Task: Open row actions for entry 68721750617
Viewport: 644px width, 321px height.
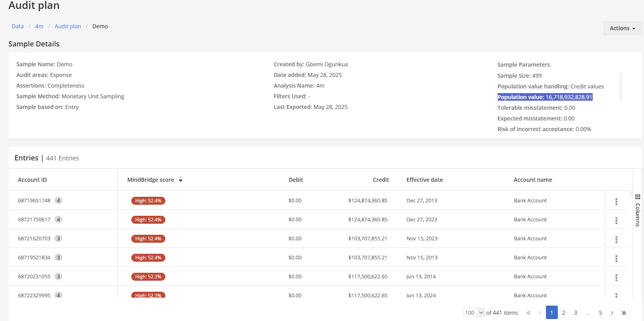Action: tap(616, 221)
